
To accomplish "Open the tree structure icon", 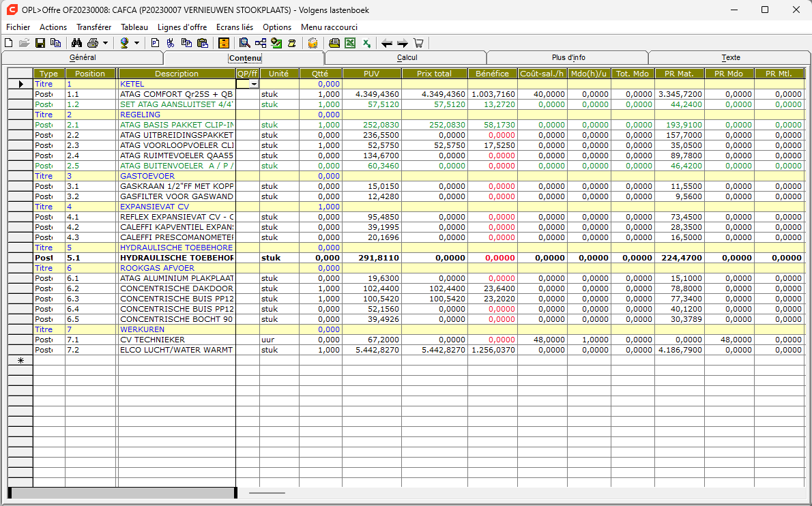I will 261,43.
